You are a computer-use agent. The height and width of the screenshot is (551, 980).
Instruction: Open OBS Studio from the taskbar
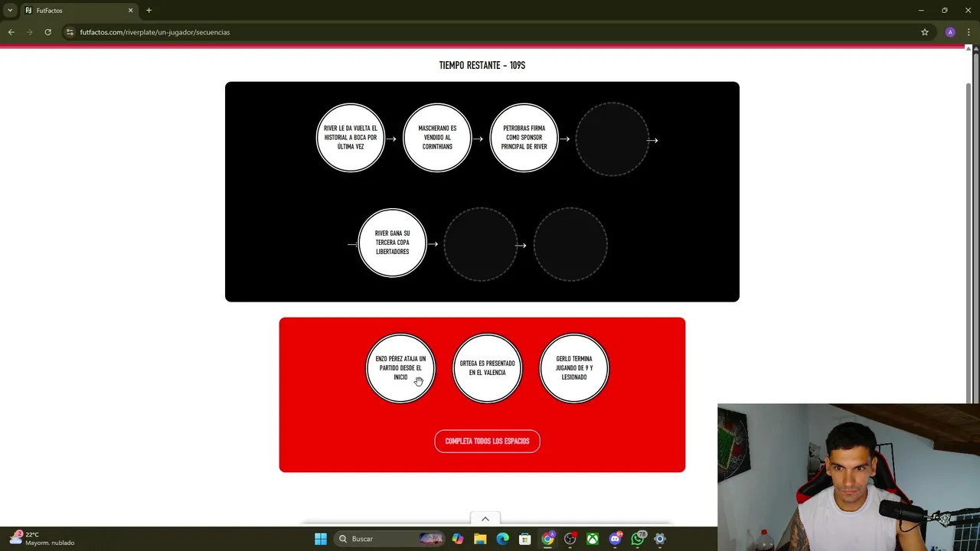click(x=570, y=539)
